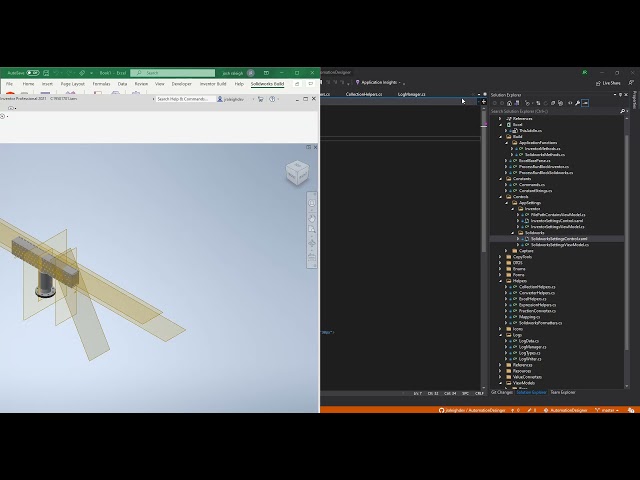640x480 pixels.
Task: Select the FractionConverter.cs file
Action: click(537, 311)
